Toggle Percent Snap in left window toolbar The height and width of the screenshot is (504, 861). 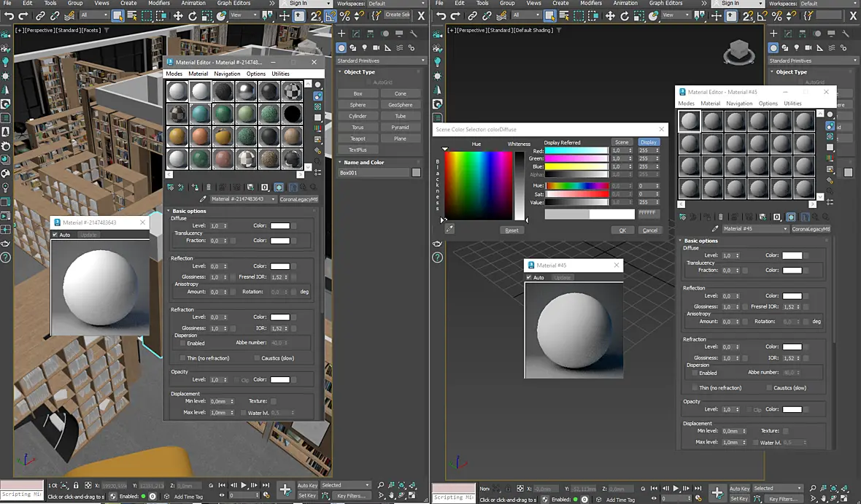coord(345,16)
